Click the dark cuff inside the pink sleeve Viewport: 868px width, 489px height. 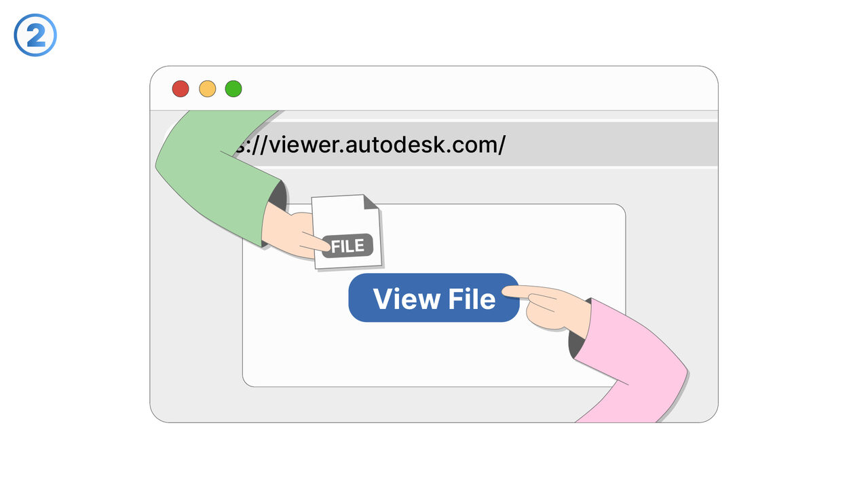pos(578,343)
